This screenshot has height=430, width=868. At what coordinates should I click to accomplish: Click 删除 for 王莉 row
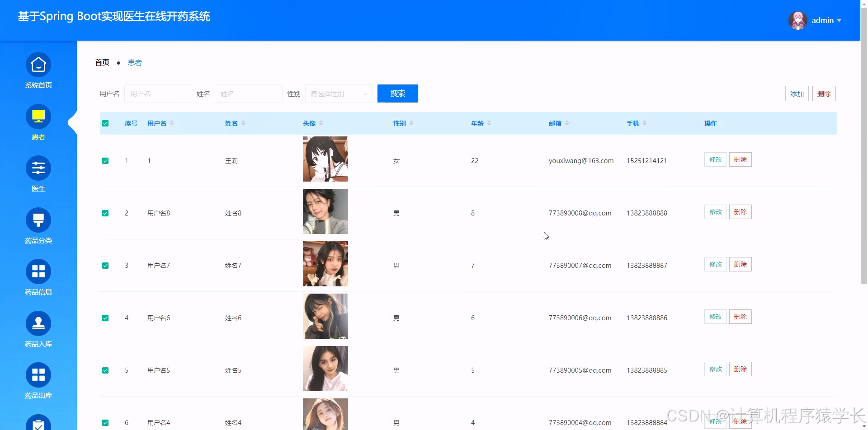click(741, 159)
